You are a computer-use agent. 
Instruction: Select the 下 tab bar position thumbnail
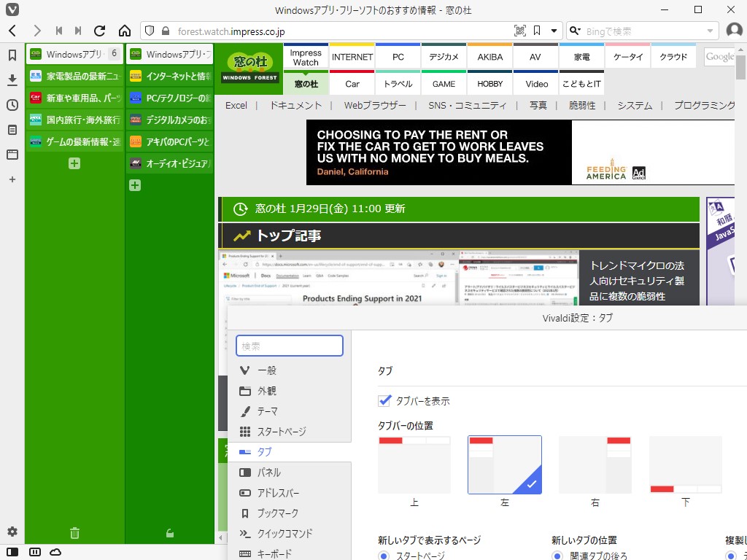[x=685, y=464]
